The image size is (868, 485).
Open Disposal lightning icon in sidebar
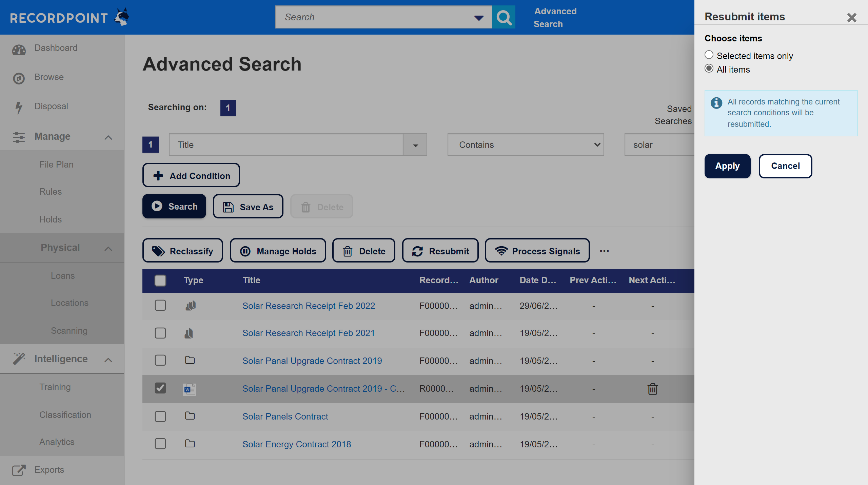click(x=19, y=108)
